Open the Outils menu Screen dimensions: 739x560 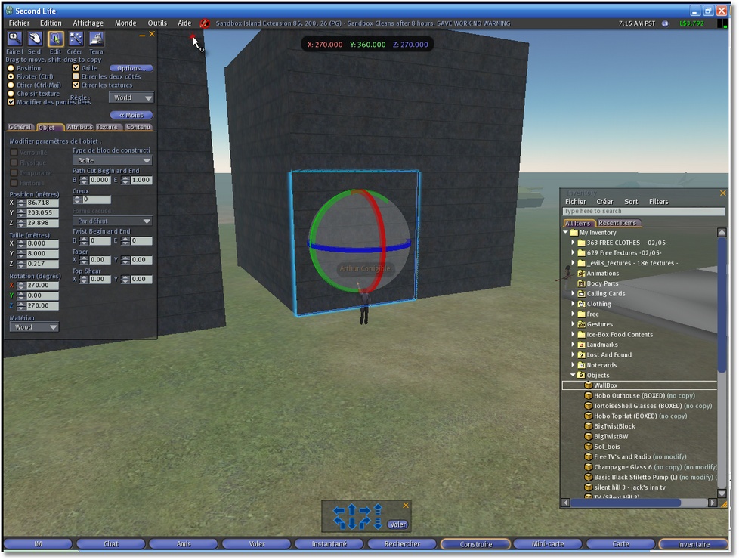(x=157, y=23)
